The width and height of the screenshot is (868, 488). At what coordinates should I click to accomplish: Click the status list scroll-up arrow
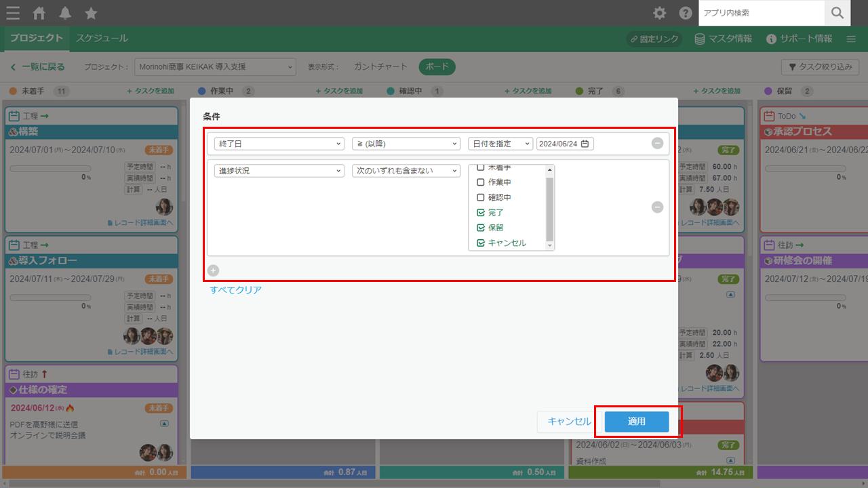[550, 169]
